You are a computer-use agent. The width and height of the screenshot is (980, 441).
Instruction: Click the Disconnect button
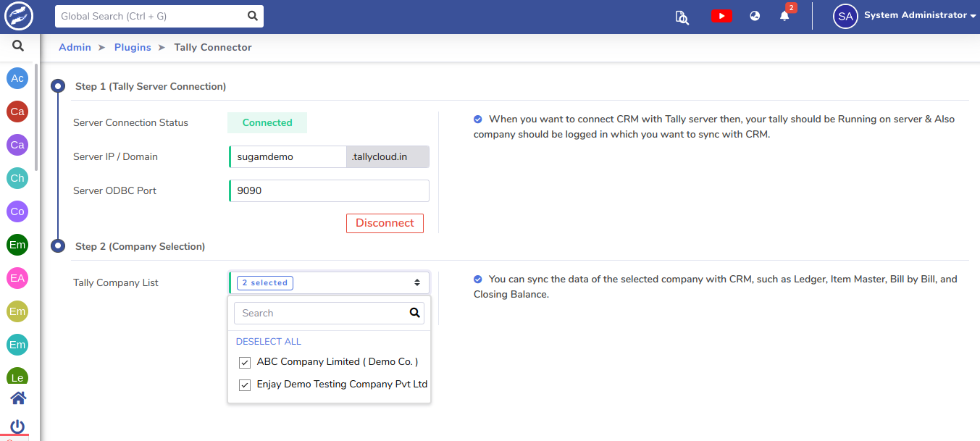click(x=385, y=223)
